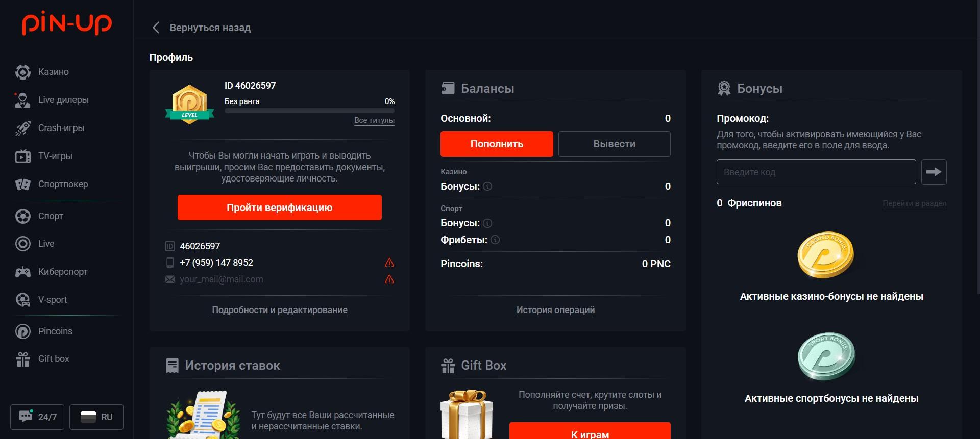Screen dimensions: 980x439
Task: Open Gift box menu item
Action: pos(54,359)
